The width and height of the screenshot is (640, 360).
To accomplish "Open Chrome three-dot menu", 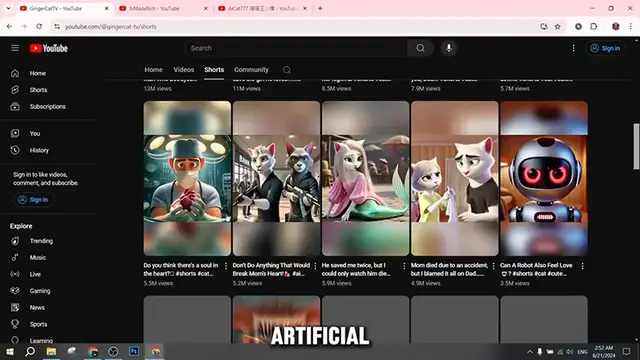I will [x=631, y=27].
